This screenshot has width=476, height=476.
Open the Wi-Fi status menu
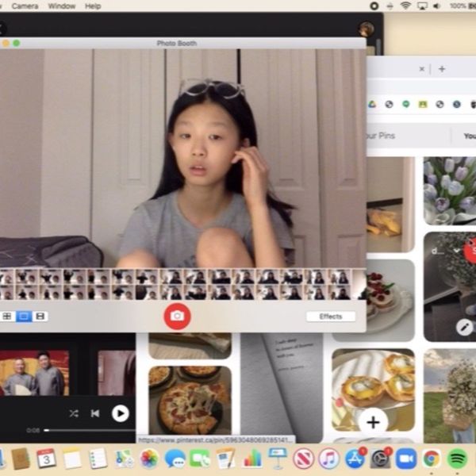tap(406, 6)
